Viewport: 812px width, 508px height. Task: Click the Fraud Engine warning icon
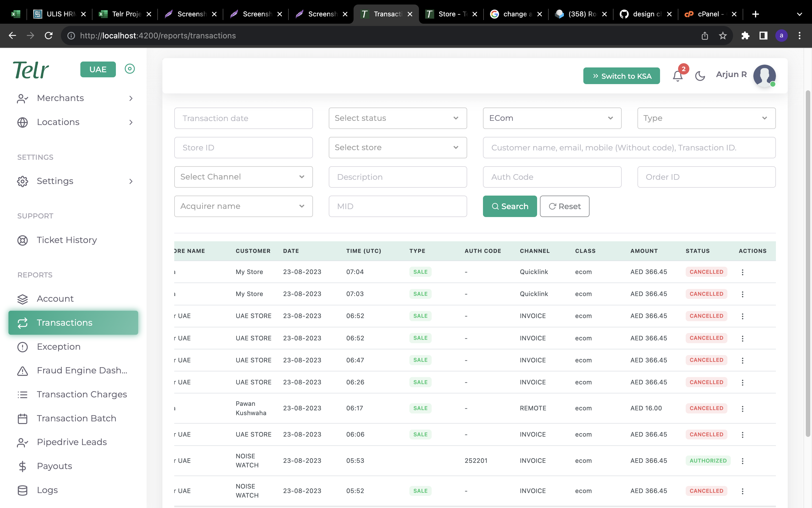coord(23,371)
